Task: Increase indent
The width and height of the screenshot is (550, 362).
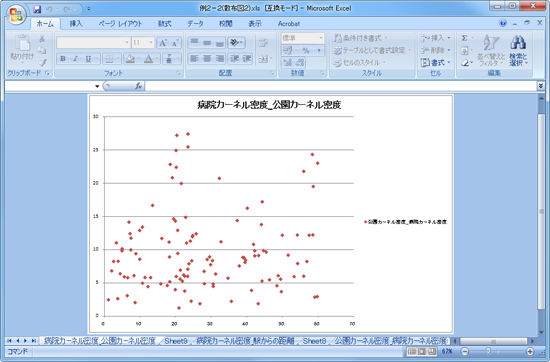Action: [x=247, y=59]
